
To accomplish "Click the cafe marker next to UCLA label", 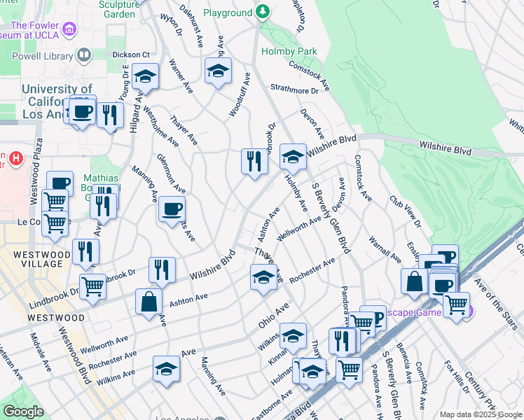I will (82, 112).
